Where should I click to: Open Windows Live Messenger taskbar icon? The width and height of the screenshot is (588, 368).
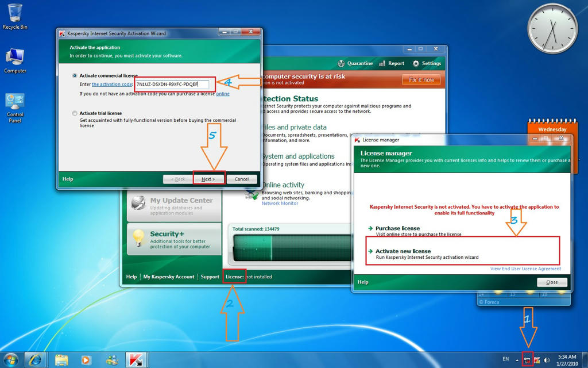112,360
